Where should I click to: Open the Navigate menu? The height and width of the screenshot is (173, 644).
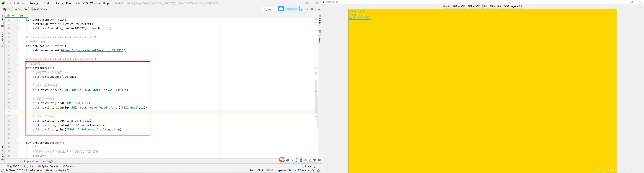[36, 3]
